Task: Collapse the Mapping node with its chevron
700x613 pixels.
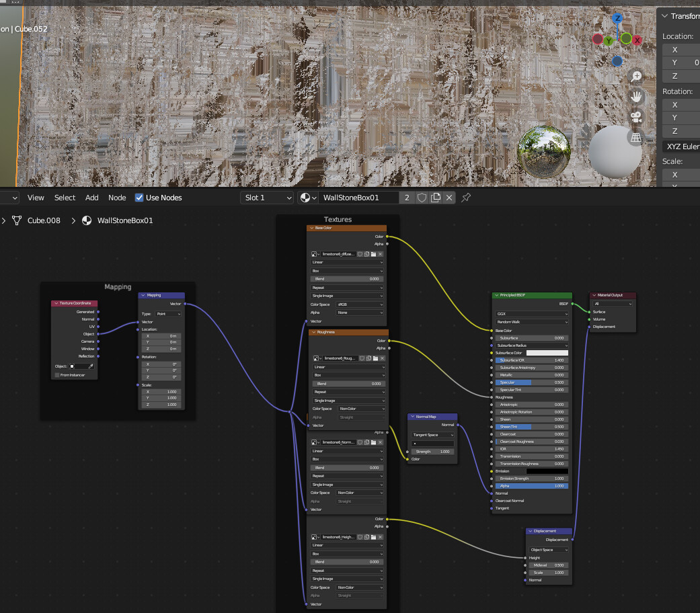Action: (143, 295)
